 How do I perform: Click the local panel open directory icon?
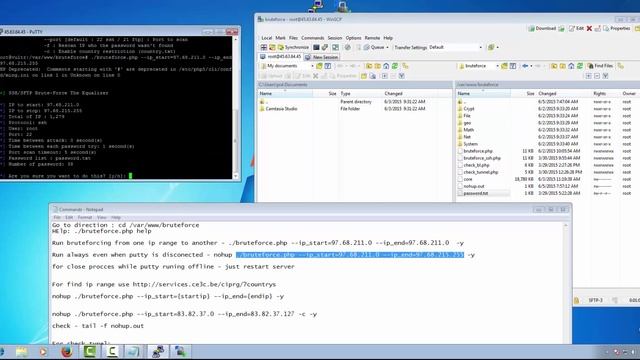tap(319, 66)
